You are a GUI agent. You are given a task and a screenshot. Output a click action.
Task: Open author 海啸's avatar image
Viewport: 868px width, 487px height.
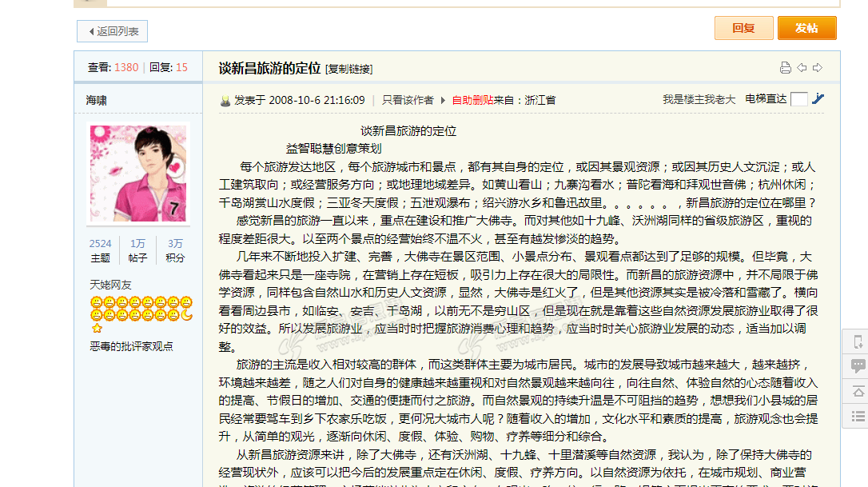(x=138, y=173)
